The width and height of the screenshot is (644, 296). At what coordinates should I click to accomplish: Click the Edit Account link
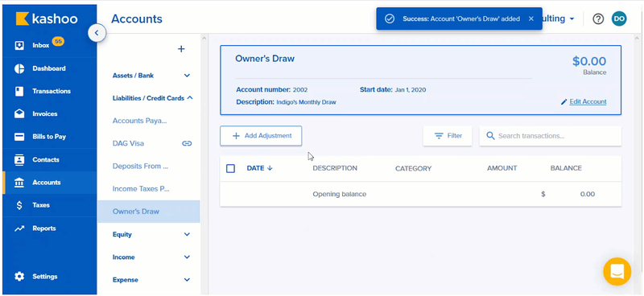588,101
